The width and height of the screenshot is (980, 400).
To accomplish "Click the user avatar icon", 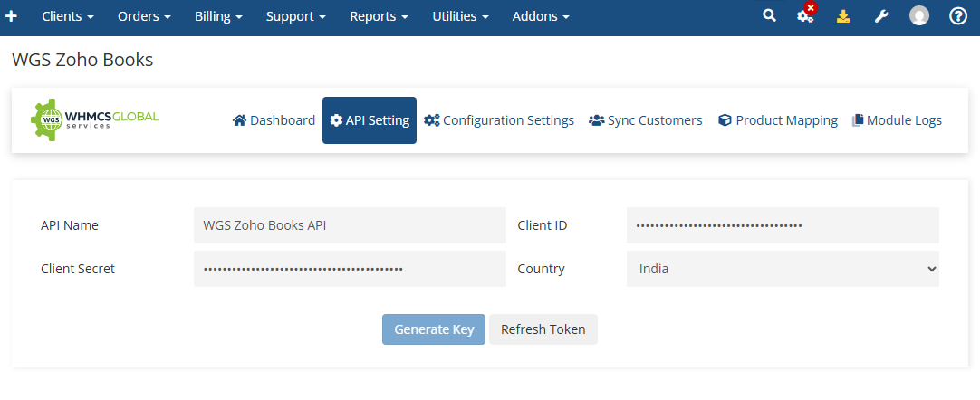I will [x=919, y=16].
